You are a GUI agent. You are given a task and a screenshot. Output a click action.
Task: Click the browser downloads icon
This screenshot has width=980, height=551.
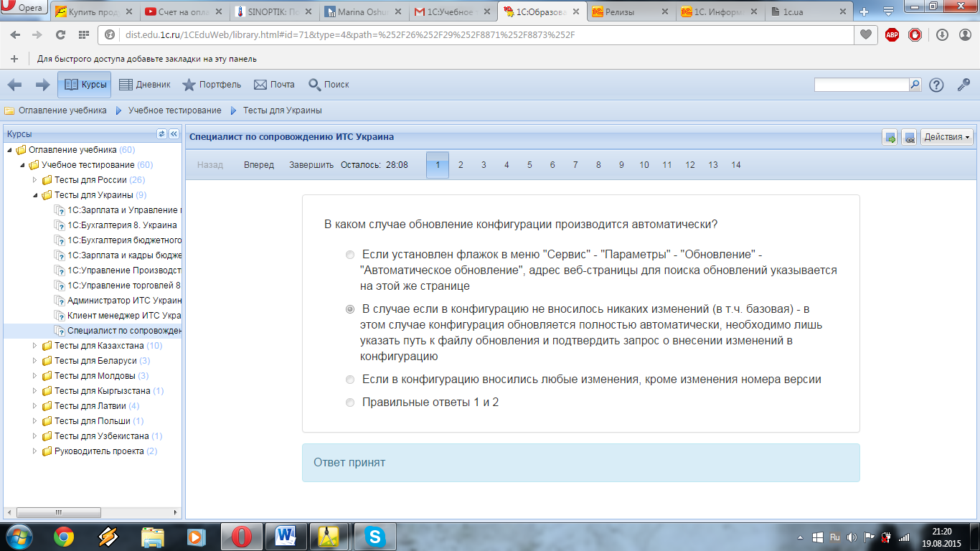[x=942, y=34]
